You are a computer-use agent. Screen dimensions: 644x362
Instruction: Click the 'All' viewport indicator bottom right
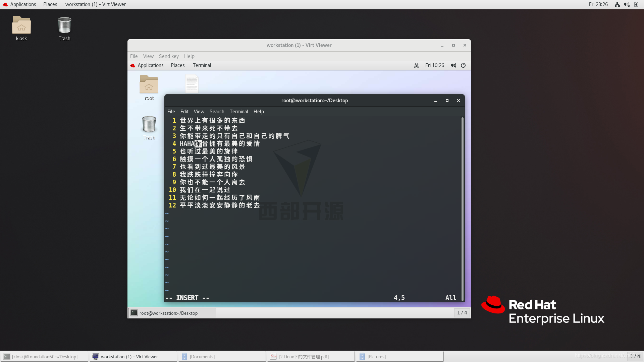pyautogui.click(x=451, y=297)
